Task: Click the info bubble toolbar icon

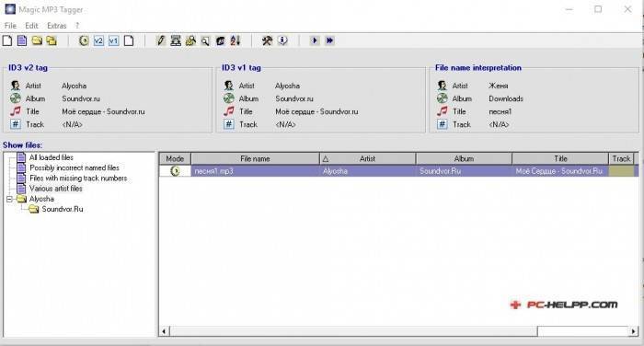Action: [282, 40]
